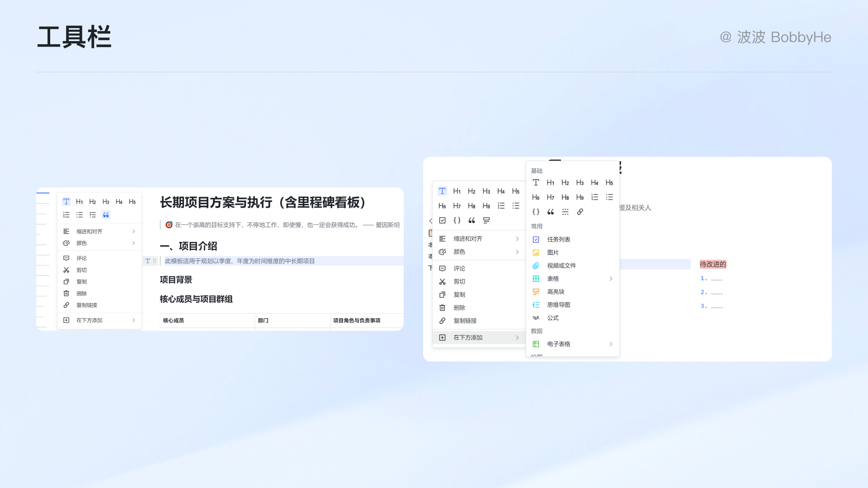Click the red highlighted 待改进的 text
868x488 pixels.
point(713,264)
